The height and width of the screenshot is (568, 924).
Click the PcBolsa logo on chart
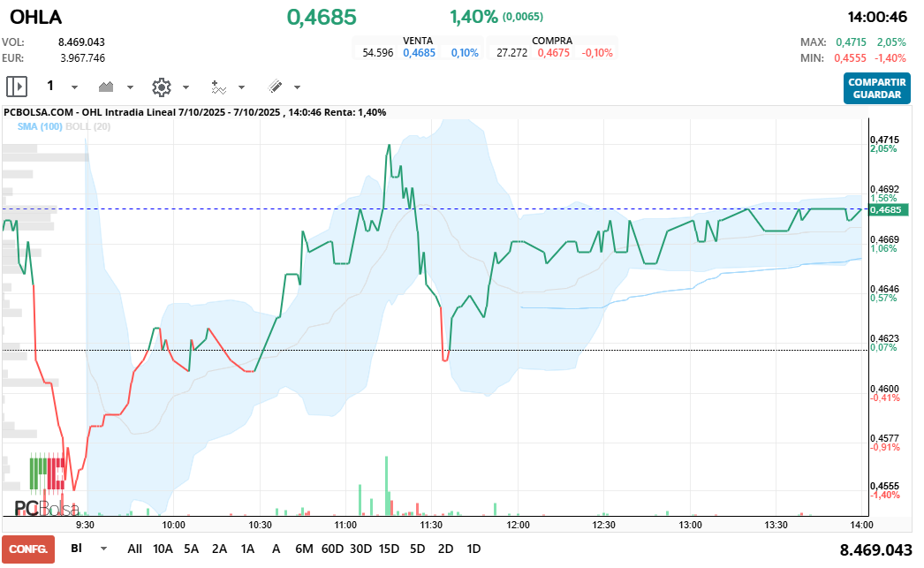46,508
